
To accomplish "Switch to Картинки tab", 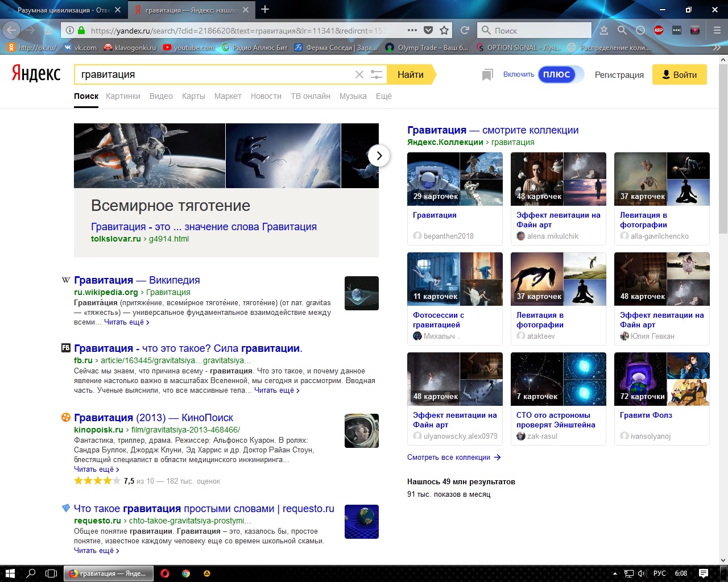I will pos(123,96).
